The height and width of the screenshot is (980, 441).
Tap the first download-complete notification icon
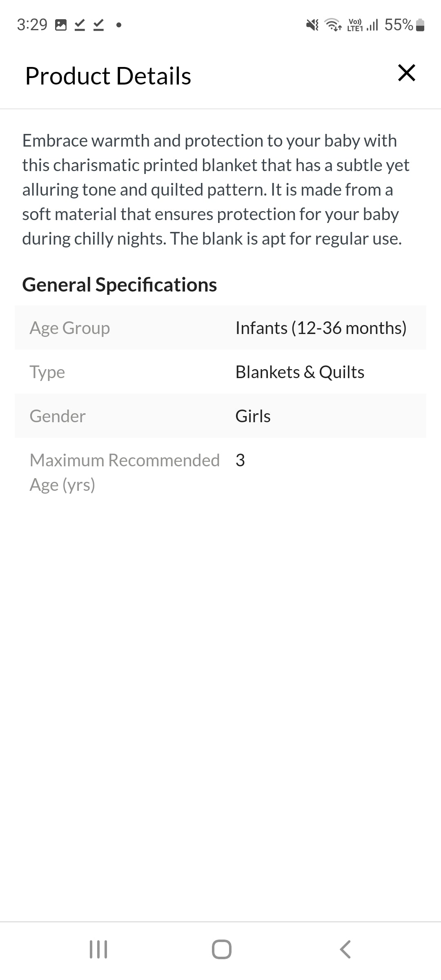coord(80,25)
